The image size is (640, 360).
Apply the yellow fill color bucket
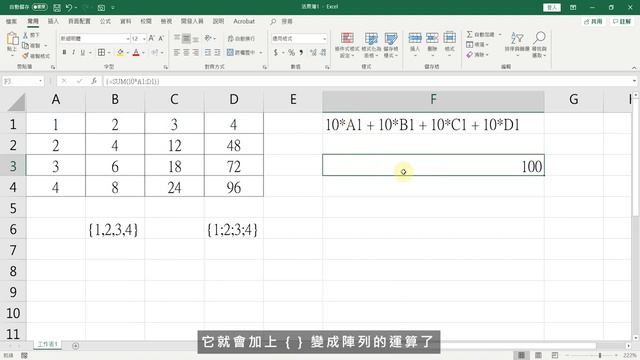click(x=120, y=52)
